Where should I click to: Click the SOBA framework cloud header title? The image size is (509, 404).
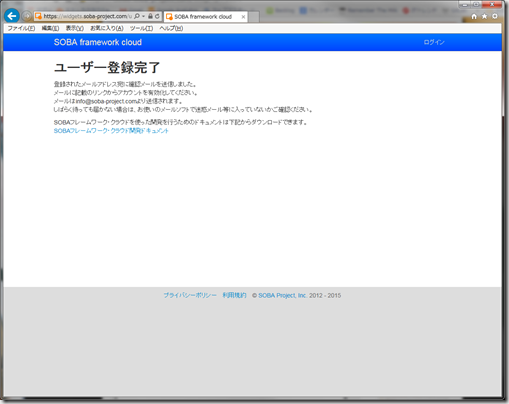98,42
